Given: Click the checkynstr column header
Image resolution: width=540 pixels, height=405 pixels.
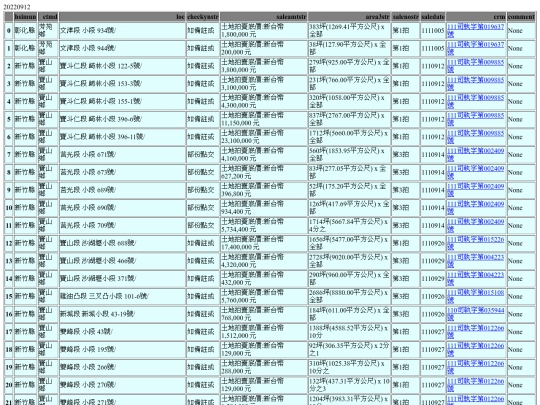Looking at the screenshot, I should coord(202,17).
